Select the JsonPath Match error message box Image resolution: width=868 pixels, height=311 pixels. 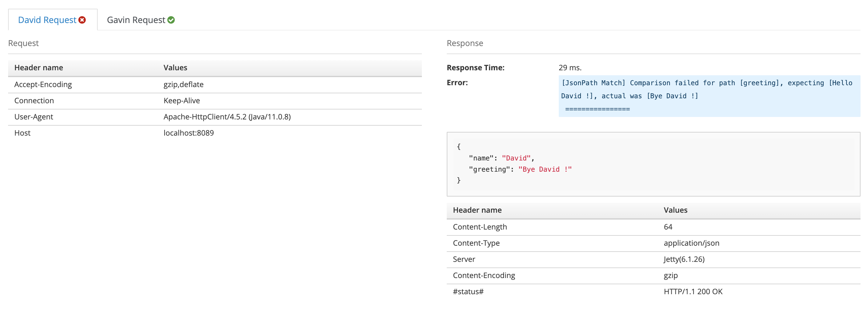(707, 96)
